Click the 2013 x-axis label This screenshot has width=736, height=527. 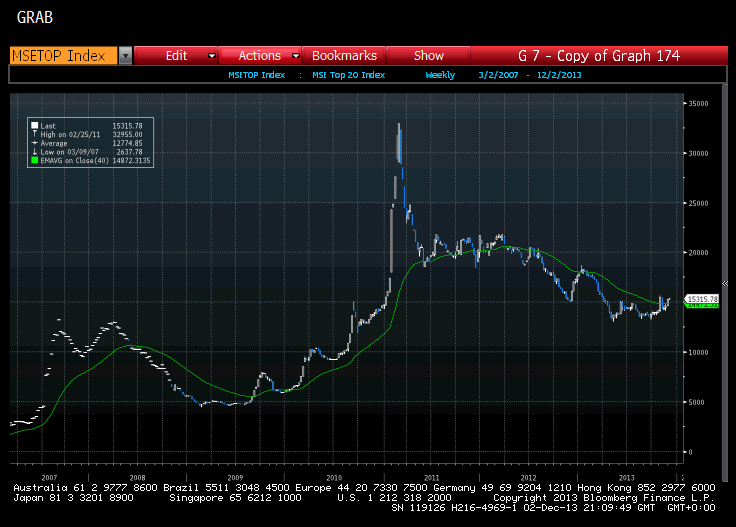(626, 478)
